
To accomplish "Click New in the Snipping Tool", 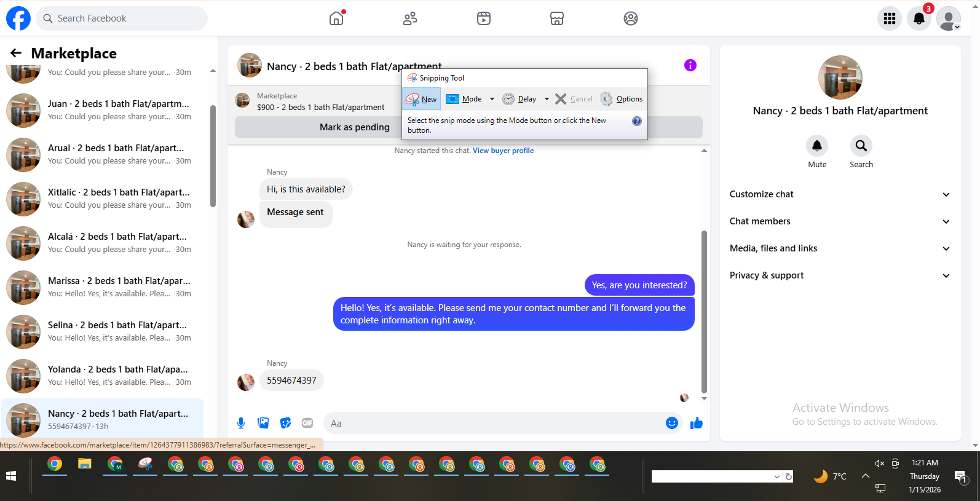I will pos(422,99).
